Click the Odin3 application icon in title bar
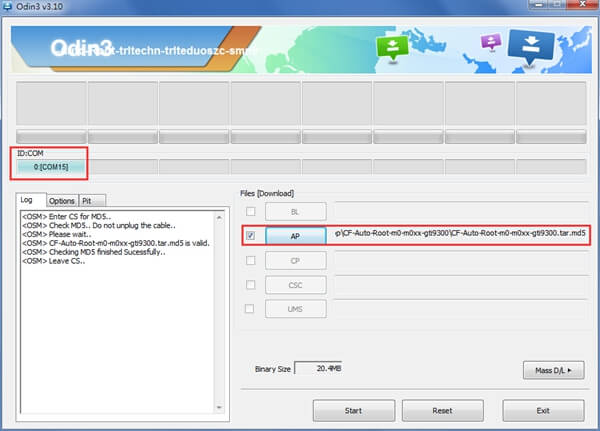Screen dimensions: 600x431 [7, 6]
